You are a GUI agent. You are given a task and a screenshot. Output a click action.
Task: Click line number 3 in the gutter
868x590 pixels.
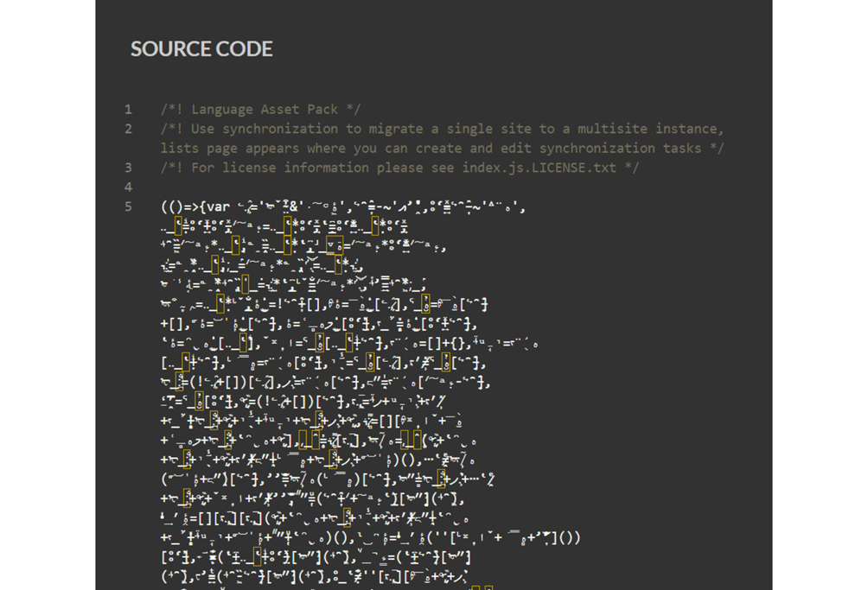point(128,168)
